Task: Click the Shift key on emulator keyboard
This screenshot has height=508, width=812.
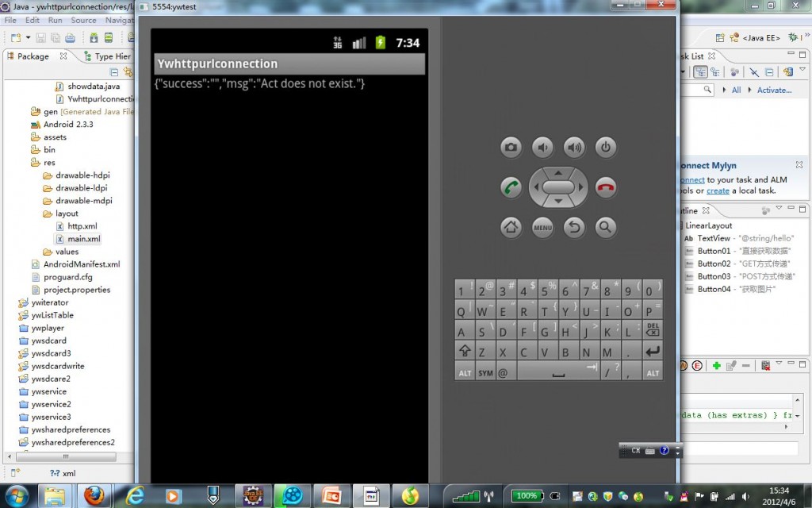Action: pos(465,350)
